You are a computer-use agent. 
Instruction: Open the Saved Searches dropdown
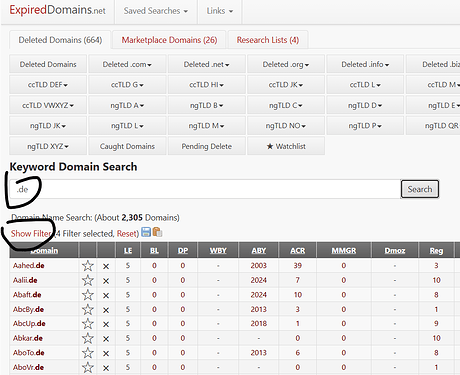click(156, 11)
